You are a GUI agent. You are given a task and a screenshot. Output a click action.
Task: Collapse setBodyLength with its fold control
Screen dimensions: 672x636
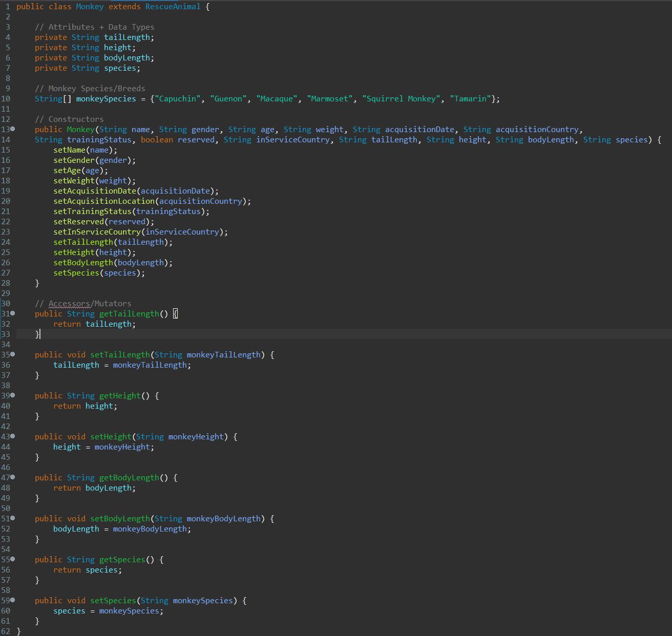[x=13, y=518]
